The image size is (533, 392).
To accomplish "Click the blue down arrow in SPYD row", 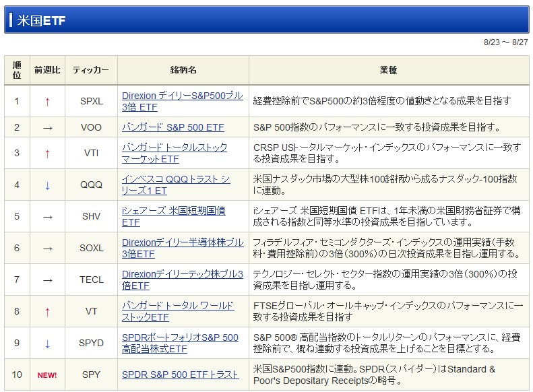I will pos(48,344).
